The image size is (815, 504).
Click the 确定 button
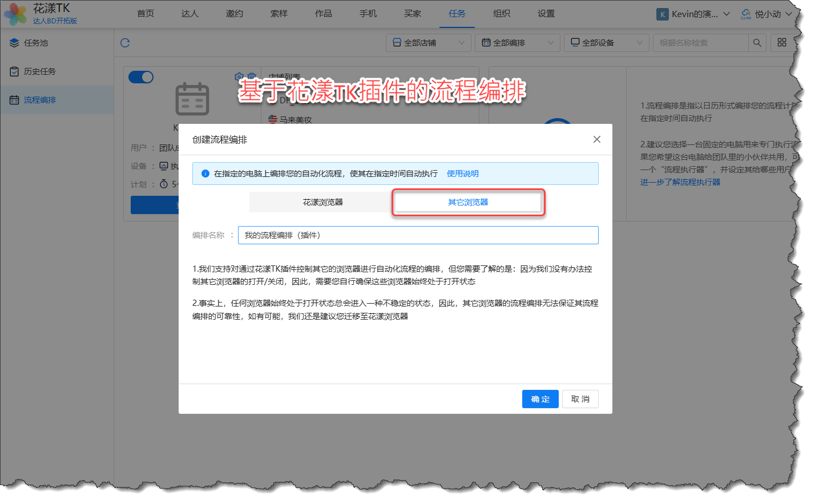click(x=540, y=399)
